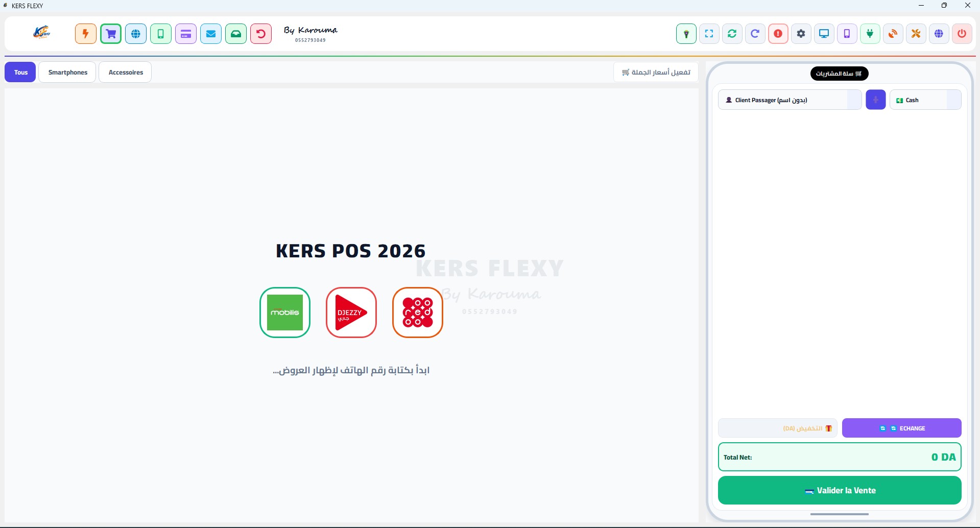Image resolution: width=980 pixels, height=528 pixels.
Task: Toggle wholesale prices button تفعيل أسعار الجملة
Action: coord(656,72)
